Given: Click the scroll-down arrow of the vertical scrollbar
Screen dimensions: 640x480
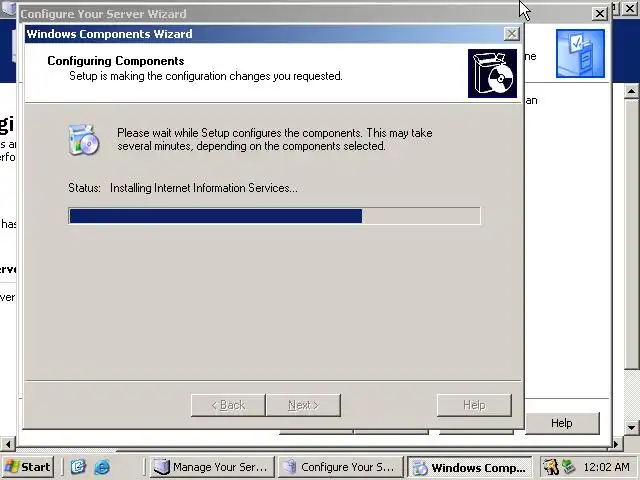Looking at the screenshot, I should click(631, 427).
